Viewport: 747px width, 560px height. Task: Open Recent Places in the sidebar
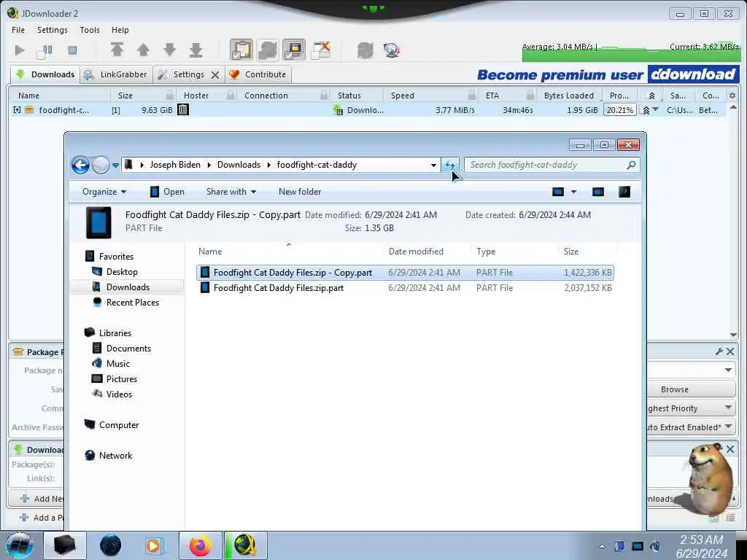click(x=133, y=303)
